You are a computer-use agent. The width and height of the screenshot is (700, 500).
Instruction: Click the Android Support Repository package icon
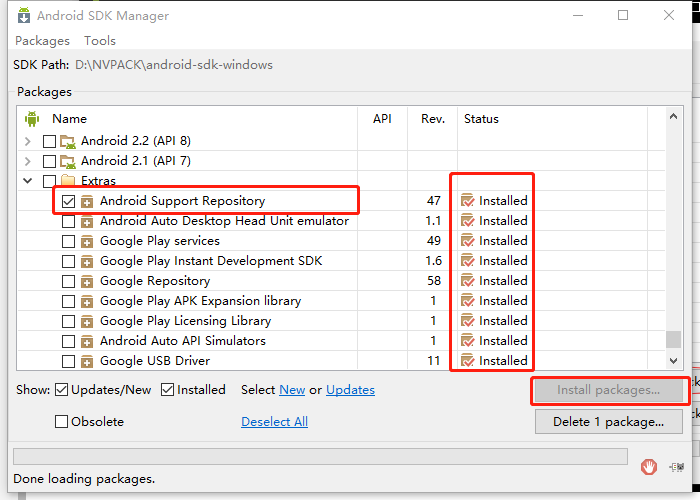(87, 202)
